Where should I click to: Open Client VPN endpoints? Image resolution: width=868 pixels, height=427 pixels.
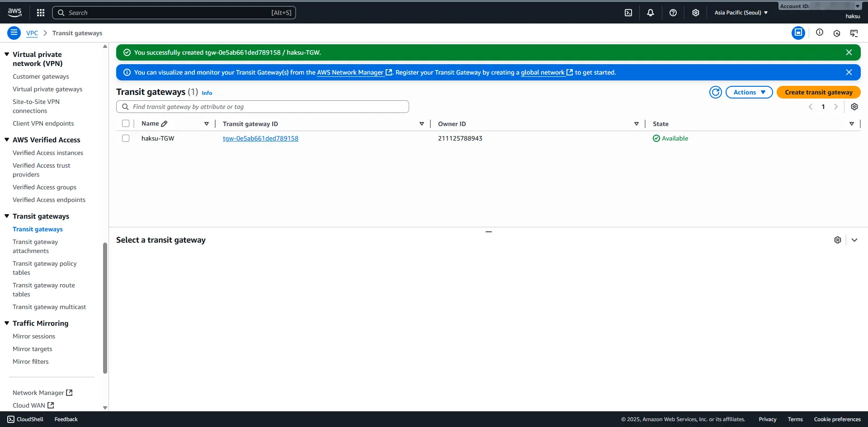[43, 123]
